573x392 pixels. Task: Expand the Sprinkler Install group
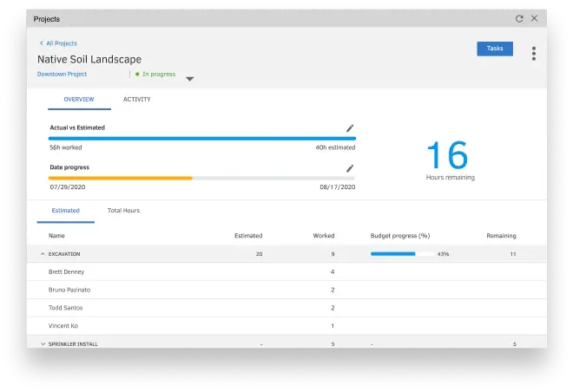pyautogui.click(x=43, y=344)
